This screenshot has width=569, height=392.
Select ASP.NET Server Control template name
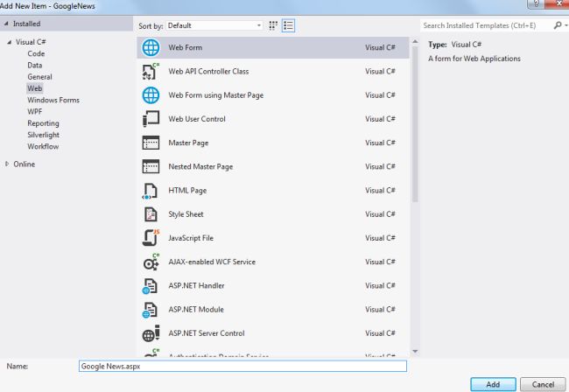tap(207, 333)
